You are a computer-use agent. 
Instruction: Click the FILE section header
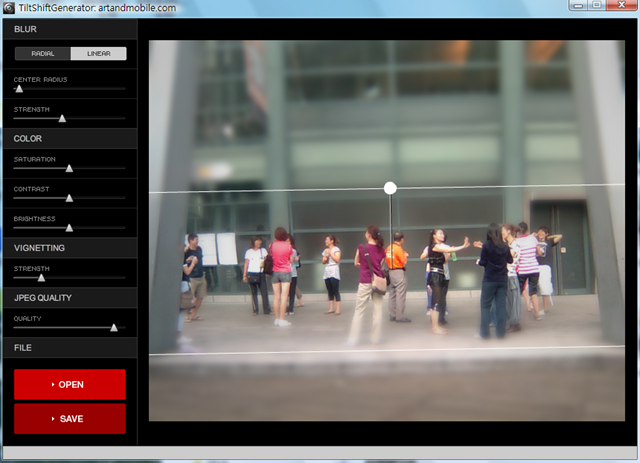[70, 347]
